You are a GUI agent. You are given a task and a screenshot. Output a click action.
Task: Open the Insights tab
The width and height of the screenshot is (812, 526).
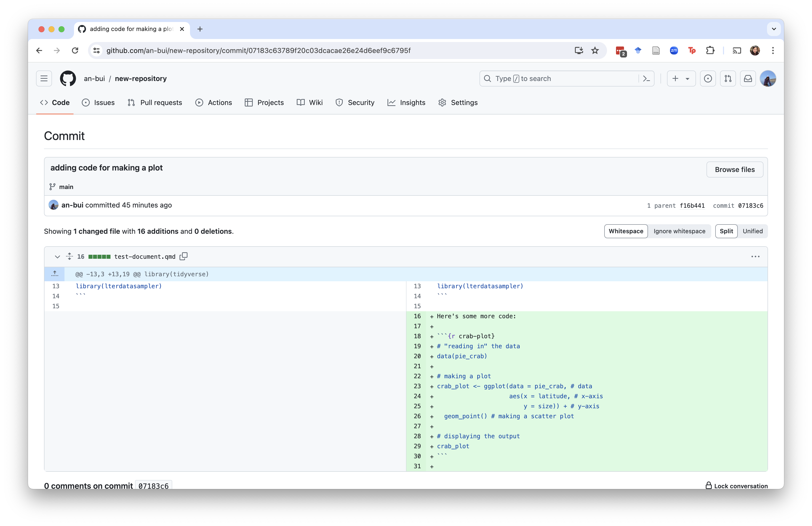406,103
